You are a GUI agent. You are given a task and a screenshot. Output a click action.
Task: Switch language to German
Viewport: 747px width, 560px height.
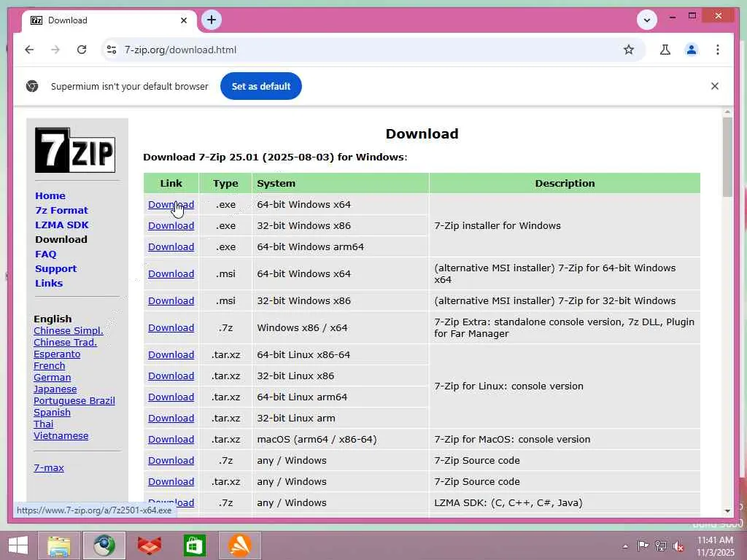[52, 377]
